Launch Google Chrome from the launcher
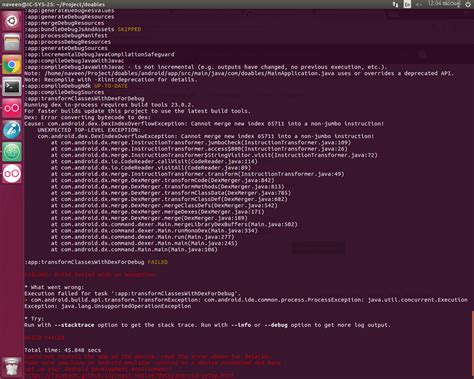The image size is (474, 379). coord(12,65)
